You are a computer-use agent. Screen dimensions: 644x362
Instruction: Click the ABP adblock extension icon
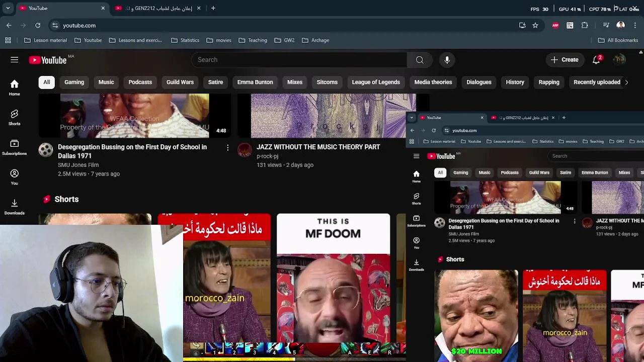pyautogui.click(x=555, y=25)
